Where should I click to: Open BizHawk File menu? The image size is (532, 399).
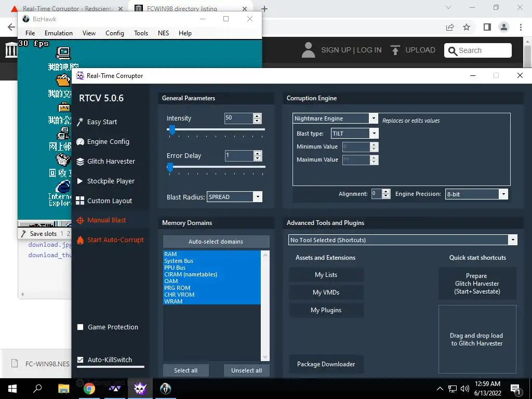30,33
